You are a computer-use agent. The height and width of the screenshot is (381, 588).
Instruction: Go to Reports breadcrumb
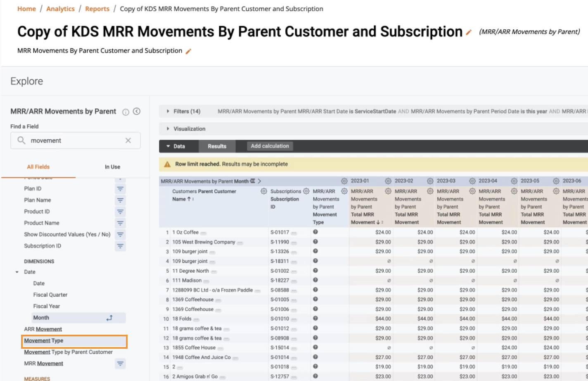click(97, 9)
